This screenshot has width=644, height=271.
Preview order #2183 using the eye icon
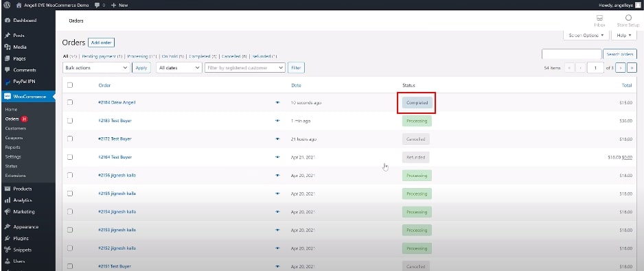[x=277, y=121]
